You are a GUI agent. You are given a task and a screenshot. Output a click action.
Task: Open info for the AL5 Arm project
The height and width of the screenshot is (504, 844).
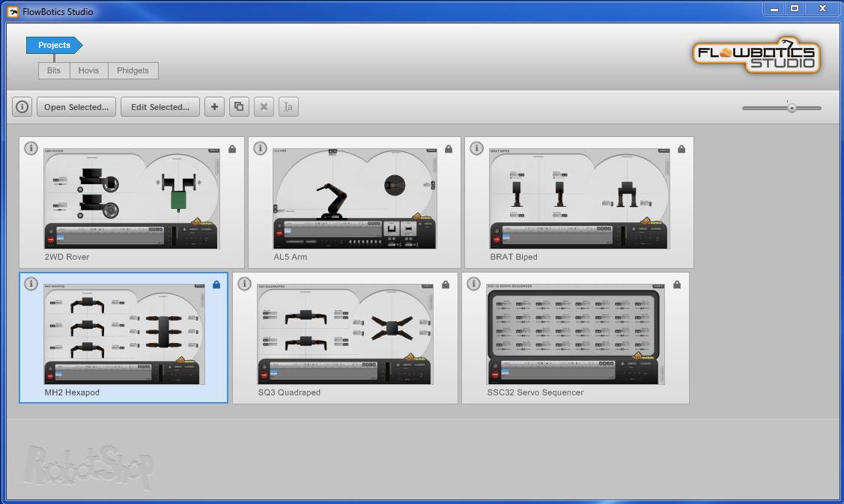[x=260, y=148]
